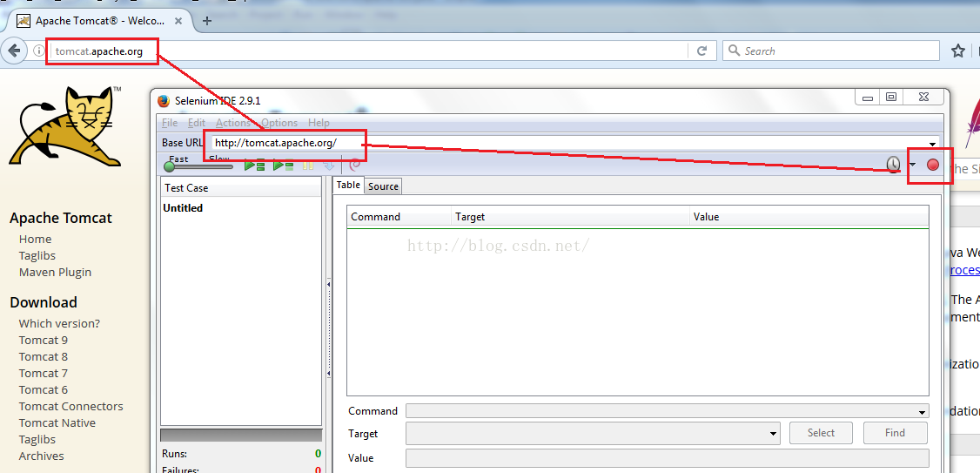Adjust the Fast/Slow speed slider
Image resolution: width=980 pixels, height=473 pixels.
pos(198,166)
